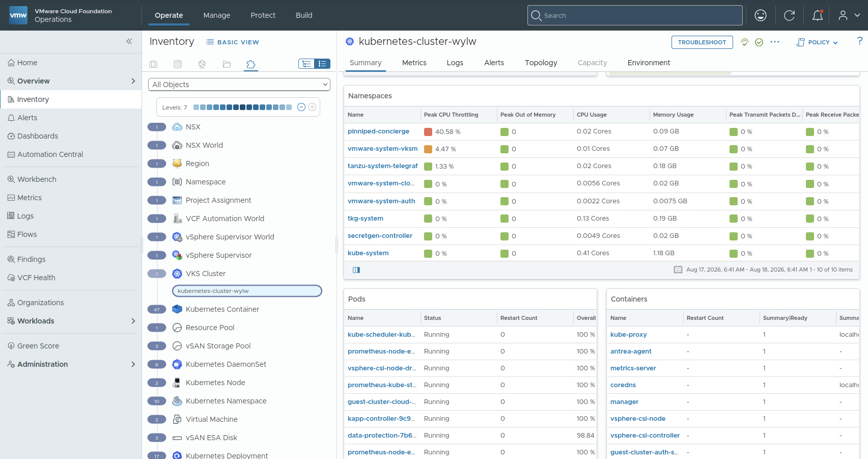
Task: Open the user account menu
Action: pyautogui.click(x=849, y=15)
